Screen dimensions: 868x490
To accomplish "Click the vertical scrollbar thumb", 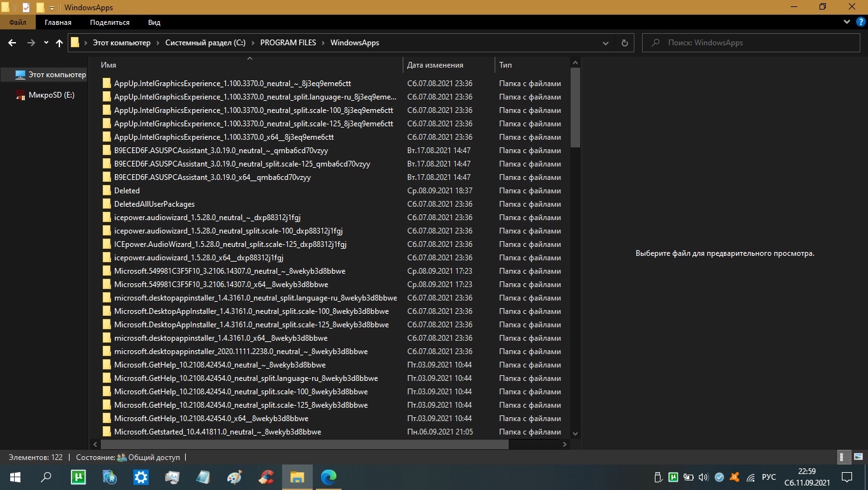I will 575,108.
